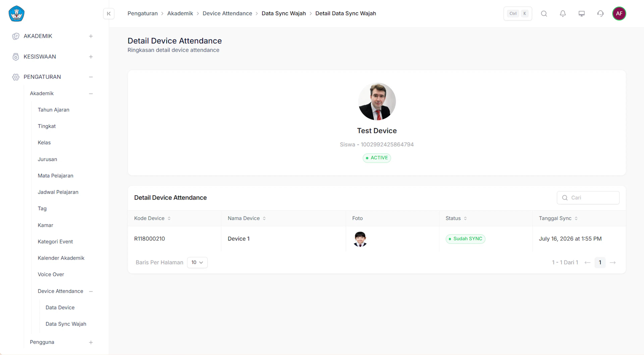Expand the AKADEMIK menu plus sign
644x355 pixels.
point(91,36)
